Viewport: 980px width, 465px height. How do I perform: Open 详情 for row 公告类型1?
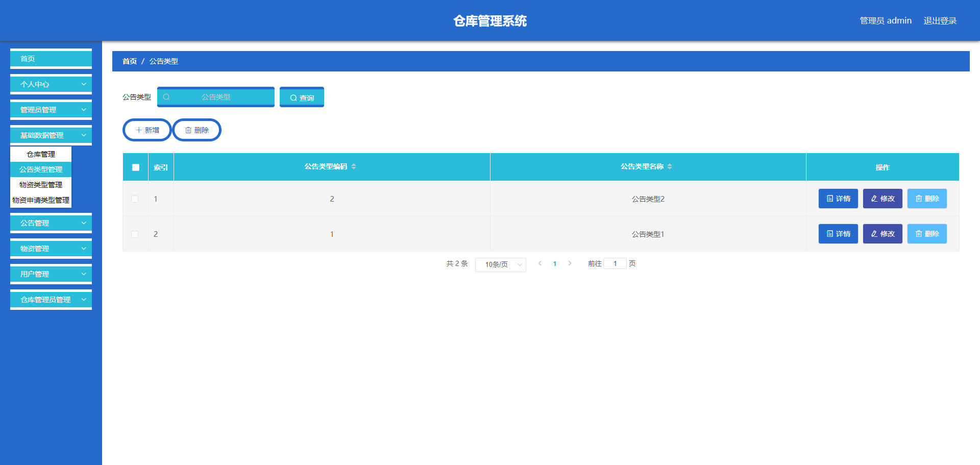pos(838,234)
